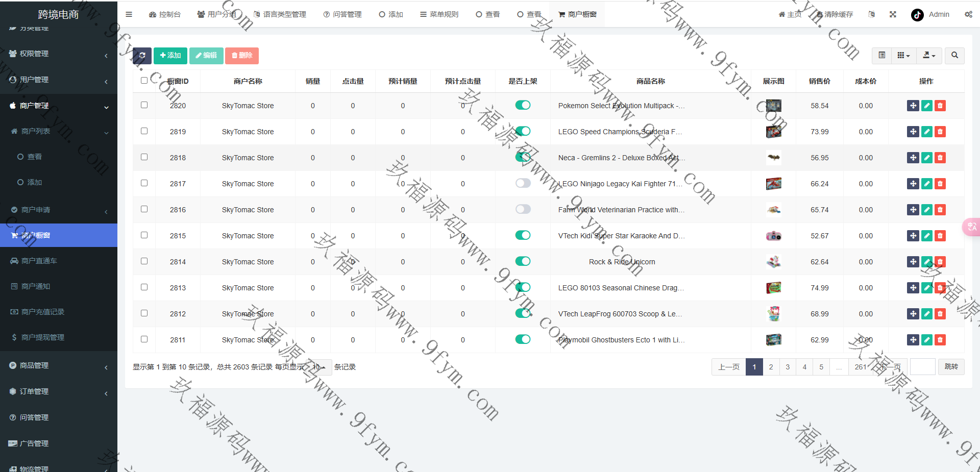
Task: Expand the 商品管理 sidebar menu
Action: (59, 365)
